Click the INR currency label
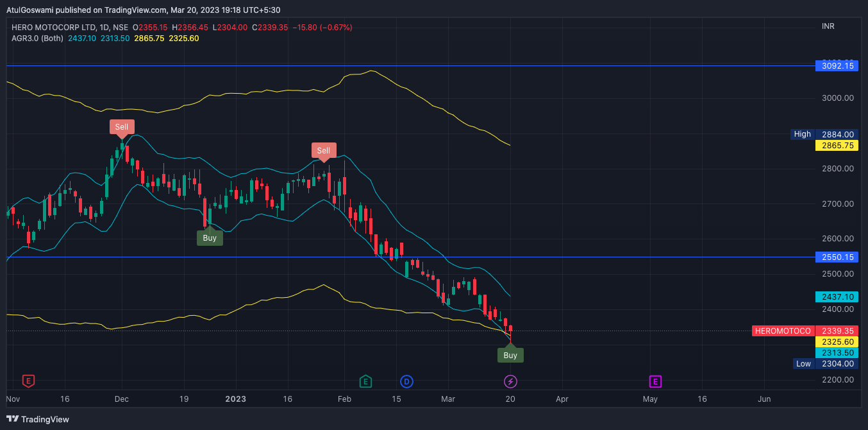The height and width of the screenshot is (430, 868). tap(828, 26)
